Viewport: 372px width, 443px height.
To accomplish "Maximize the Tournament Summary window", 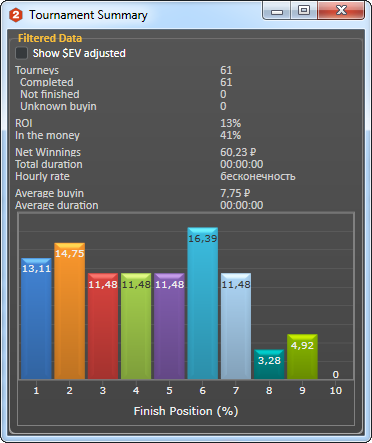I will click(x=304, y=11).
